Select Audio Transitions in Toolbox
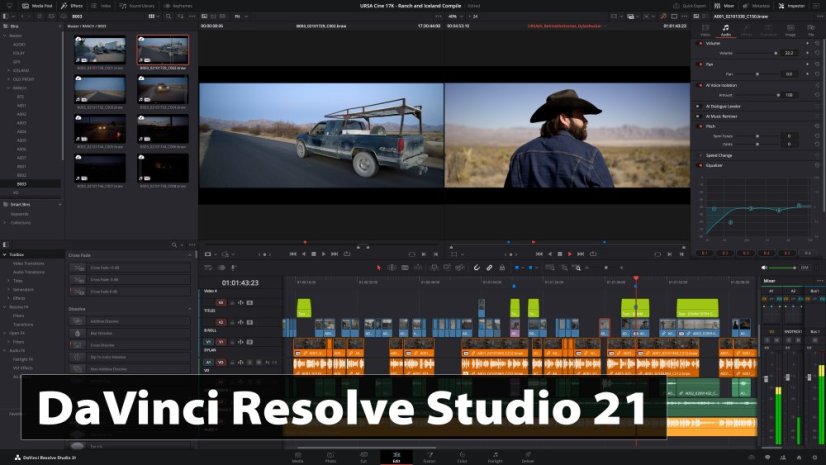 point(28,272)
